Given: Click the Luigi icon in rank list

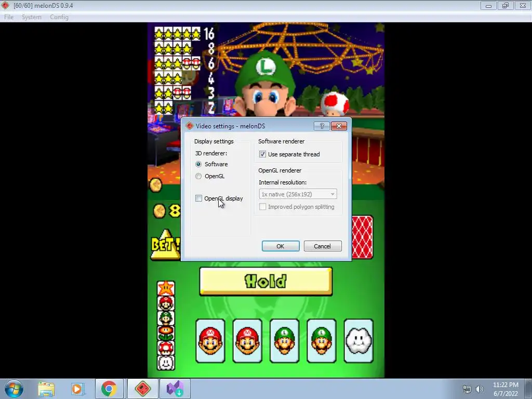Looking at the screenshot, I should 166,318.
